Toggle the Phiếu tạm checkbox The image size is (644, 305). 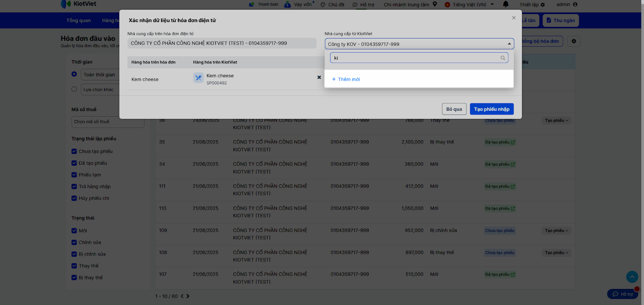pyautogui.click(x=74, y=175)
